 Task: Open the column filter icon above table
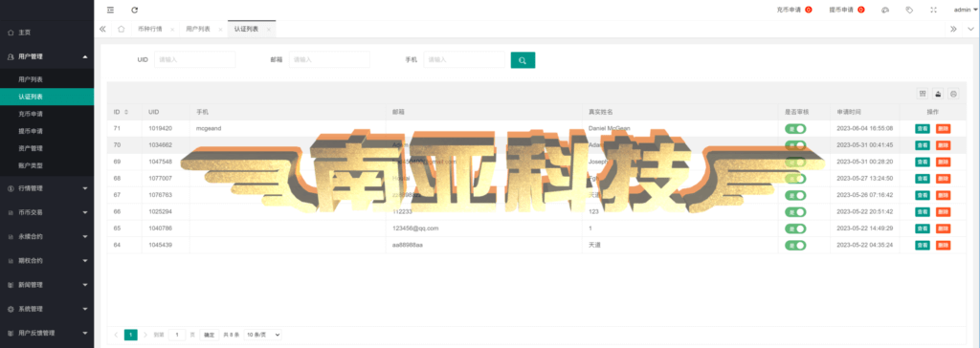[x=923, y=94]
